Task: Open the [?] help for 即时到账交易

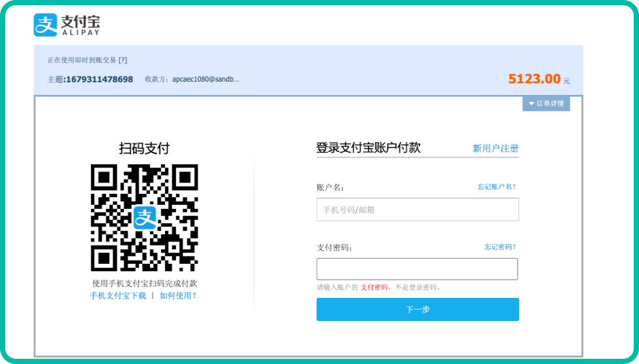Action: click(x=122, y=60)
